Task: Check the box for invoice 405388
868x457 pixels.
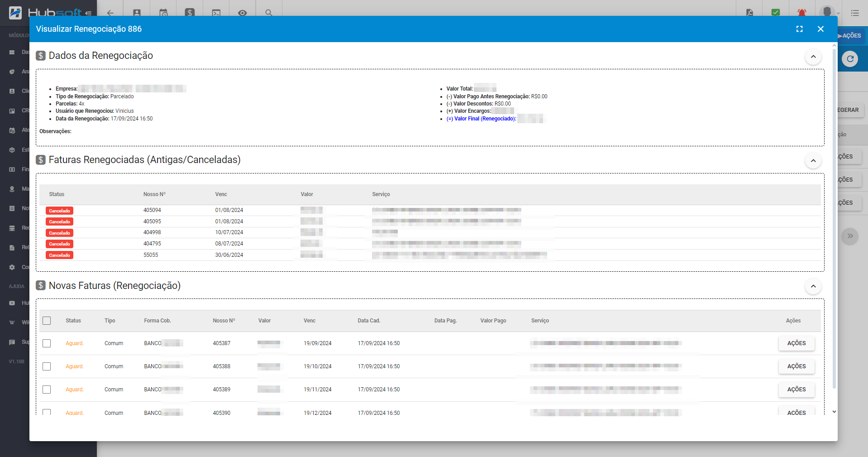Action: pos(47,366)
